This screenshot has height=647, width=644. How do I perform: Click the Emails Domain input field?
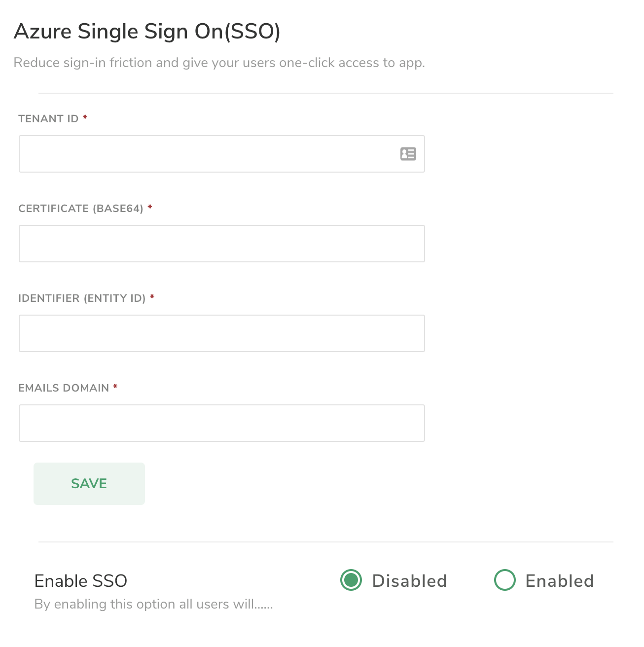click(221, 423)
